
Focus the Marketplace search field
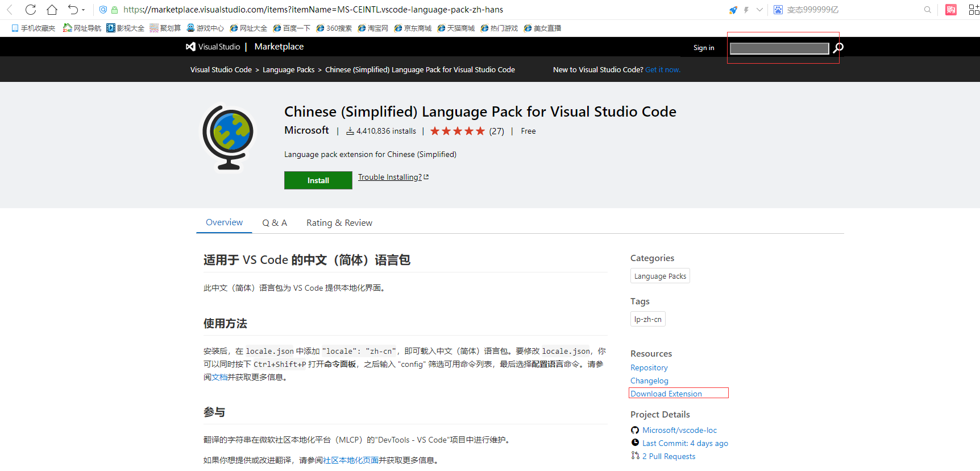779,48
